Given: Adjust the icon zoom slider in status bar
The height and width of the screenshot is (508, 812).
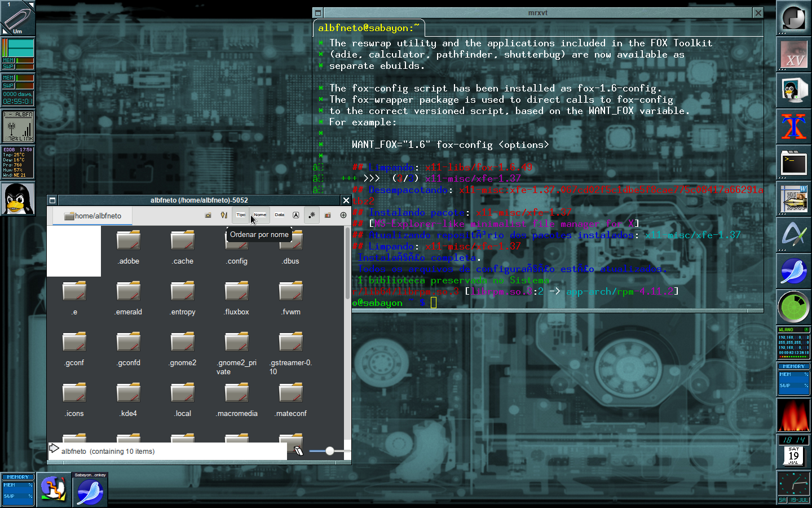Looking at the screenshot, I should pos(329,450).
